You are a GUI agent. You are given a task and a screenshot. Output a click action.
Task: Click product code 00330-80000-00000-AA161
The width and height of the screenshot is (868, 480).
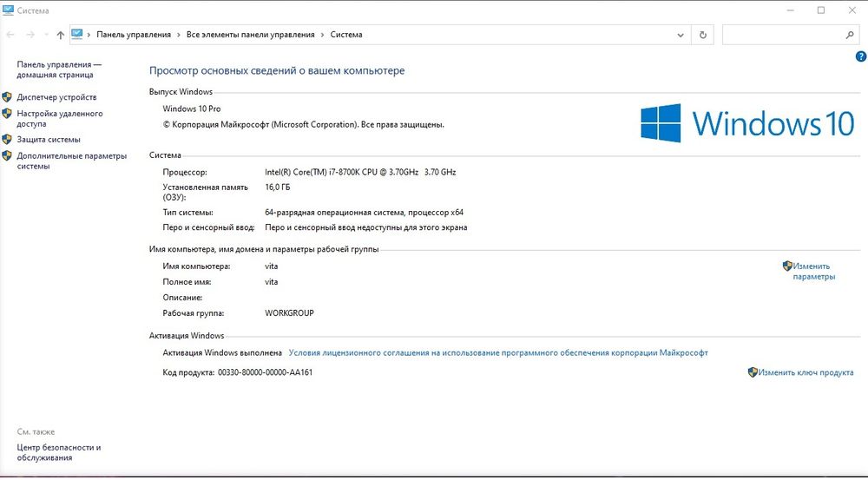click(265, 372)
